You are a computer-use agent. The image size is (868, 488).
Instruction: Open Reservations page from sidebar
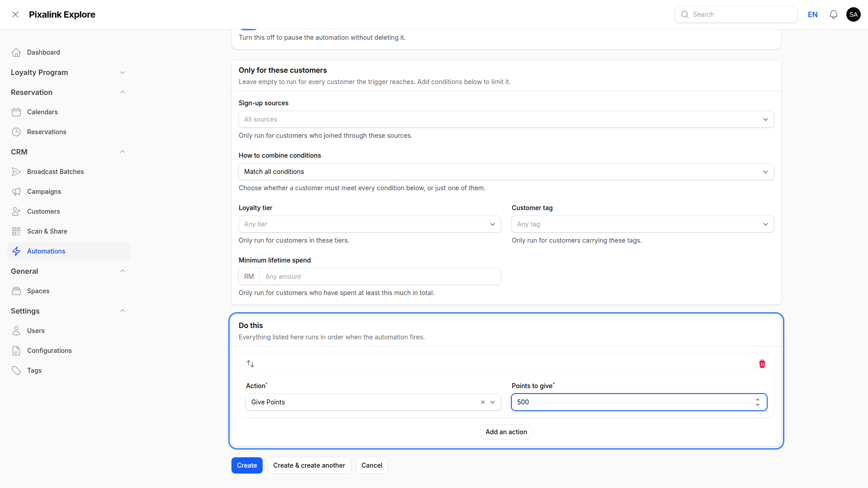69,132
